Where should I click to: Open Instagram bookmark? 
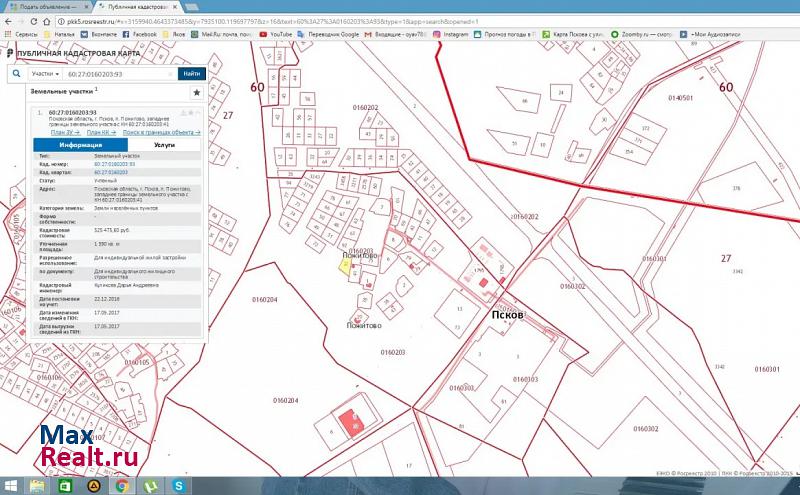[451, 34]
